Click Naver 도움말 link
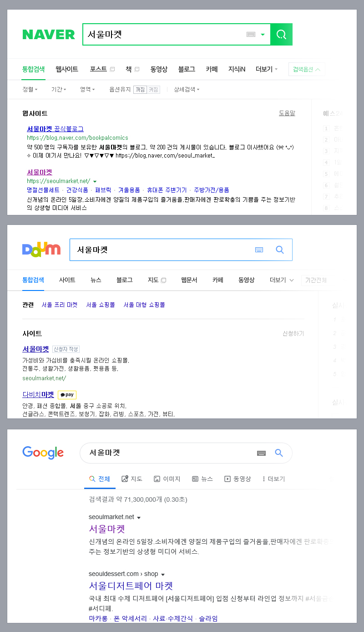This screenshot has height=632, width=364. pos(287,113)
